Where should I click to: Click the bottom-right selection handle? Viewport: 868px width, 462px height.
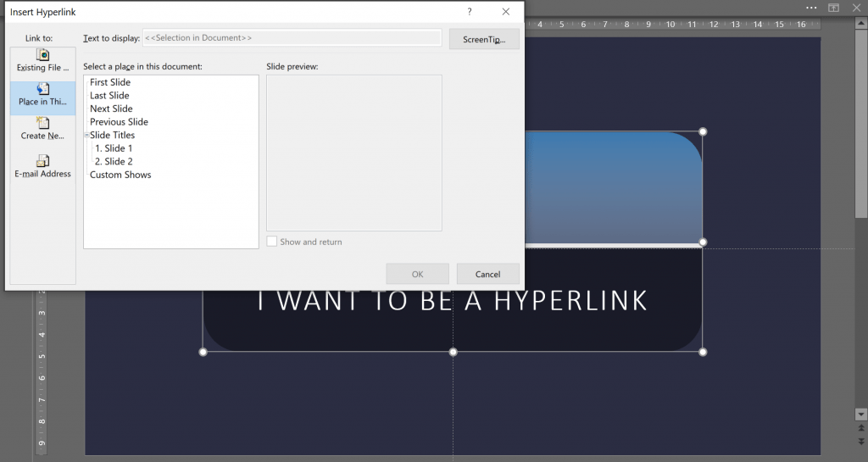point(703,352)
